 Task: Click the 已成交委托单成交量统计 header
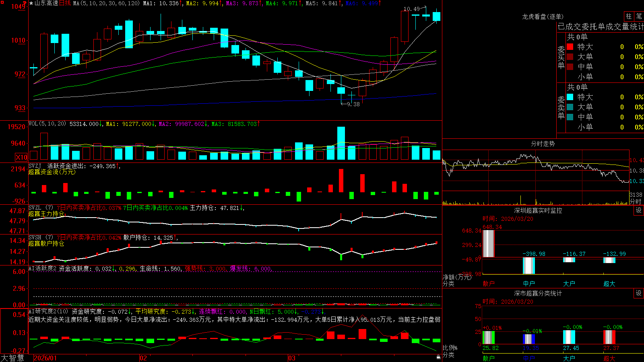click(601, 27)
